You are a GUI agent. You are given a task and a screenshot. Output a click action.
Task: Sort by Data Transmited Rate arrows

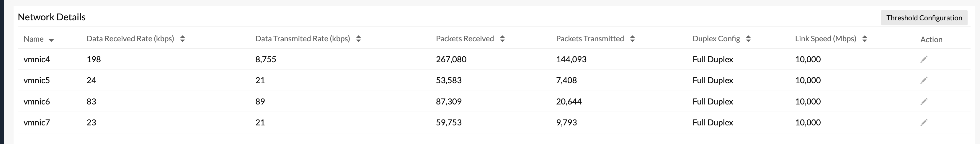point(358,39)
